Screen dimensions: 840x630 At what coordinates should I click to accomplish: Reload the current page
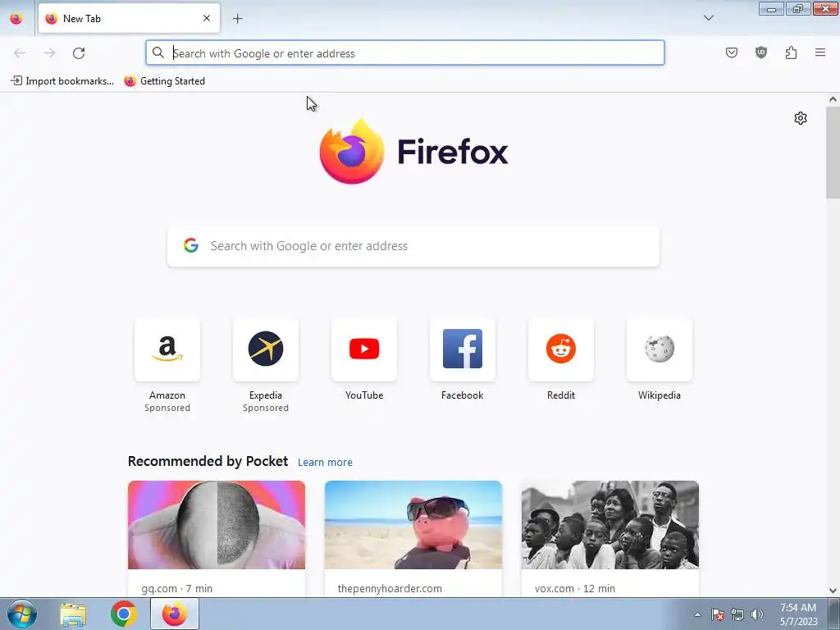79,53
